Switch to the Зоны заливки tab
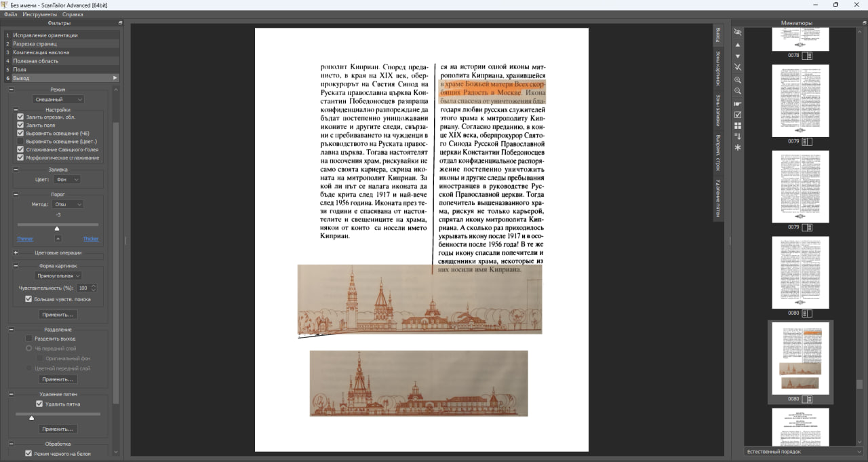 [718, 110]
